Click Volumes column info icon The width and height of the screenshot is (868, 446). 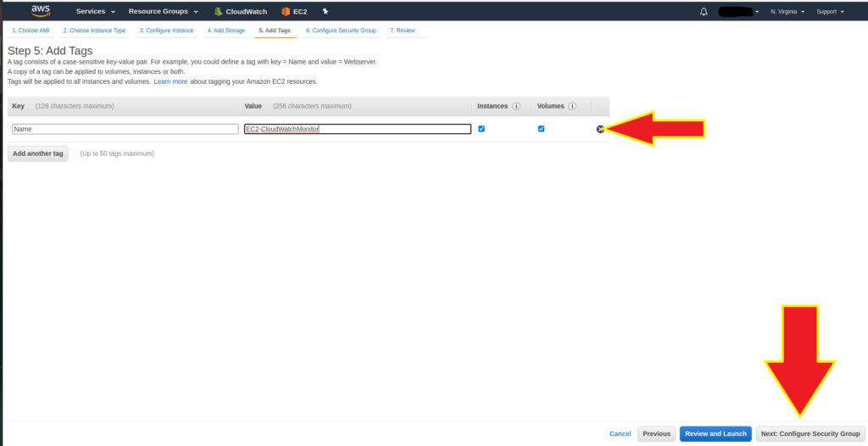[x=572, y=107]
